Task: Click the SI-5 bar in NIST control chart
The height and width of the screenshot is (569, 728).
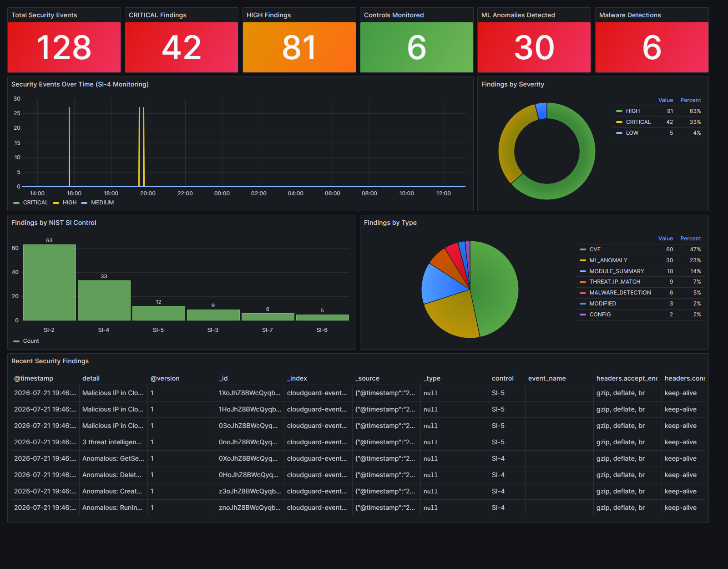Action: (x=158, y=313)
